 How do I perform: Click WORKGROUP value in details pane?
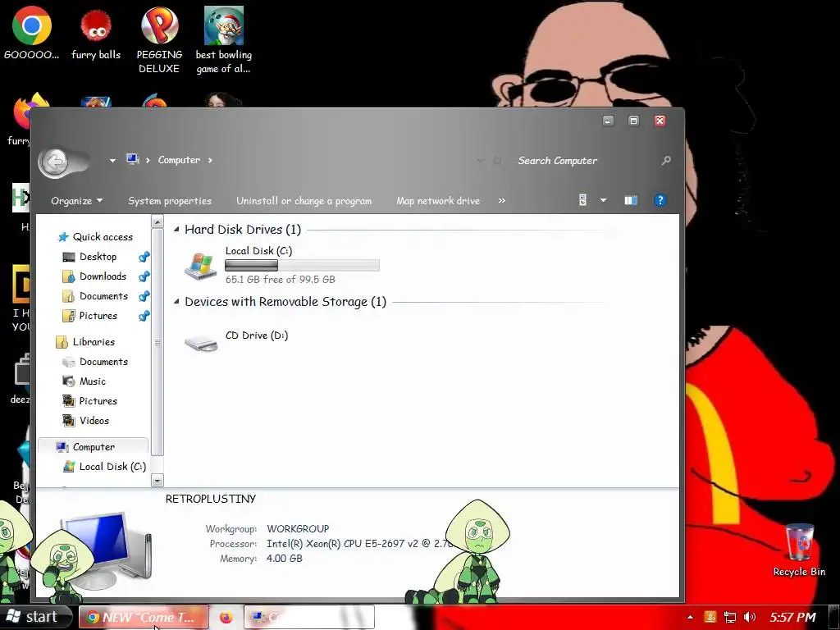coord(298,529)
